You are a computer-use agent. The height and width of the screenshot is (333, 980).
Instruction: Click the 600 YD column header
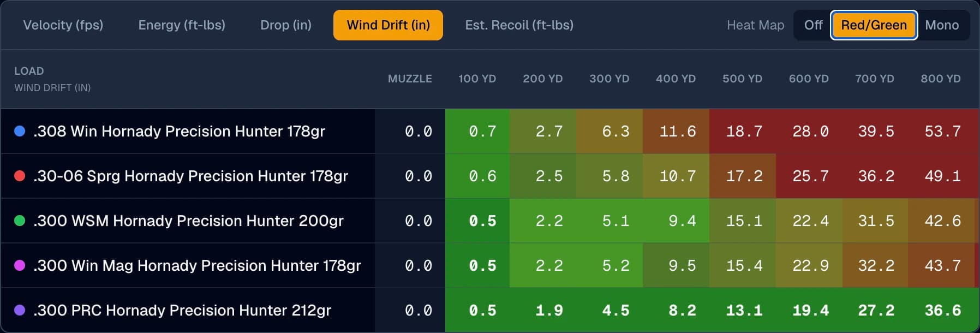(x=809, y=79)
